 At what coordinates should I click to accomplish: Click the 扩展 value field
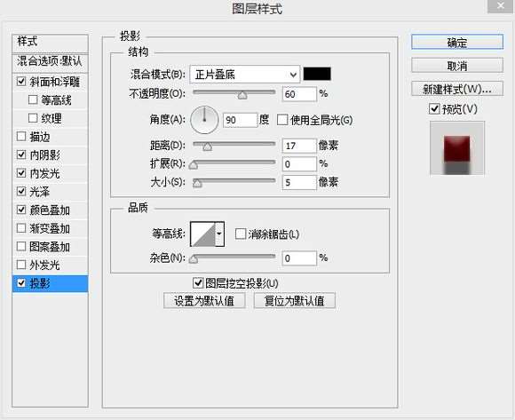point(299,164)
